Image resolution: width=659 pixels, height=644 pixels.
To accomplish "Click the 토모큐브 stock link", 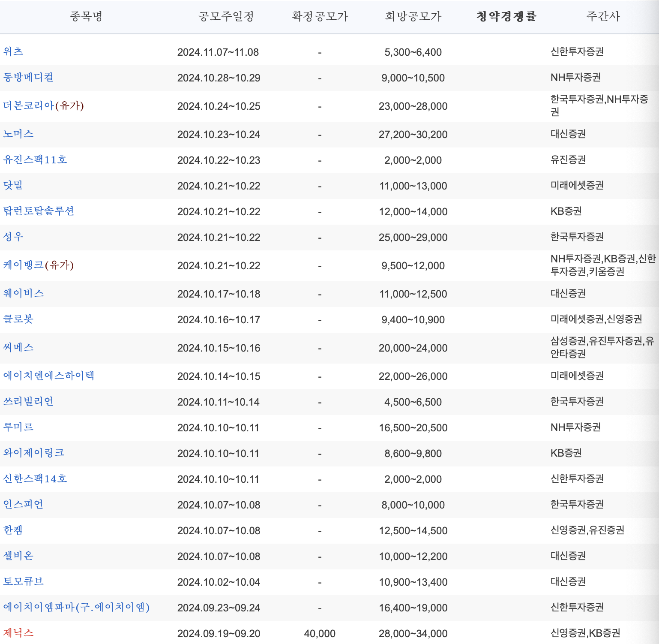I will pos(24,581).
